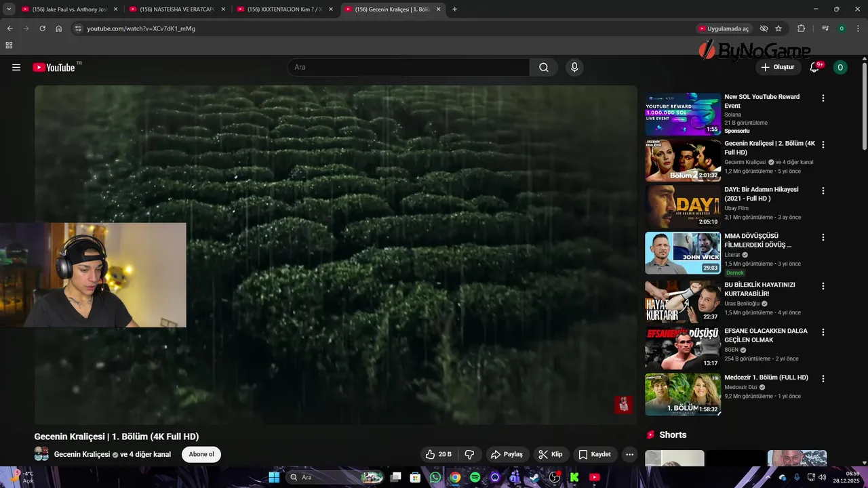The image size is (868, 488).
Task: Open the Medcezir 1. Bölüm thumbnail
Action: [683, 394]
